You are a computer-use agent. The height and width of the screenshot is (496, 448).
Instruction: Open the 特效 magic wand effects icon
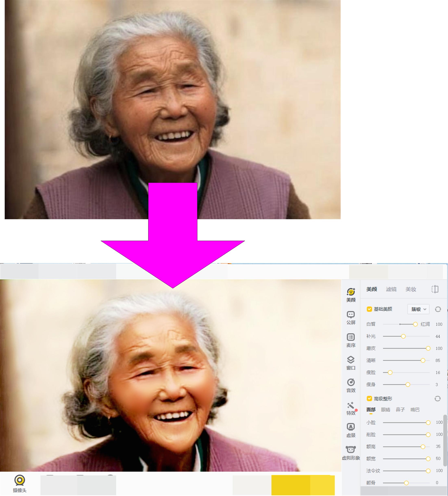point(351,405)
